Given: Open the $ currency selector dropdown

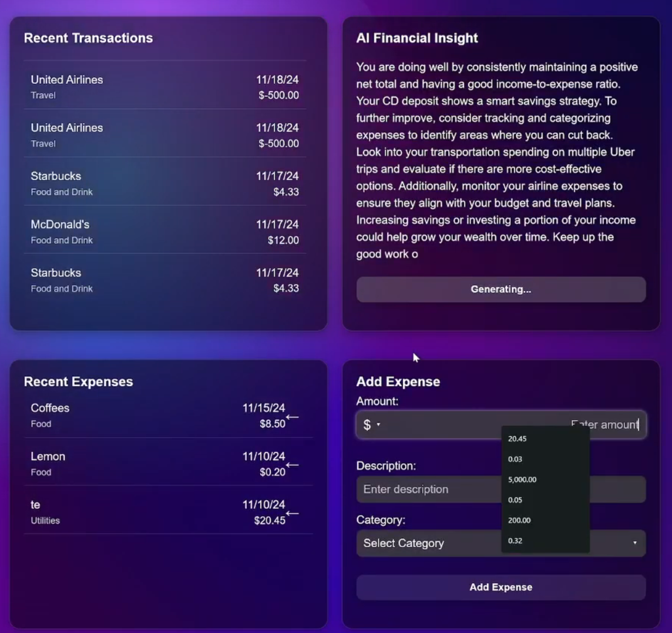Looking at the screenshot, I should 371,425.
